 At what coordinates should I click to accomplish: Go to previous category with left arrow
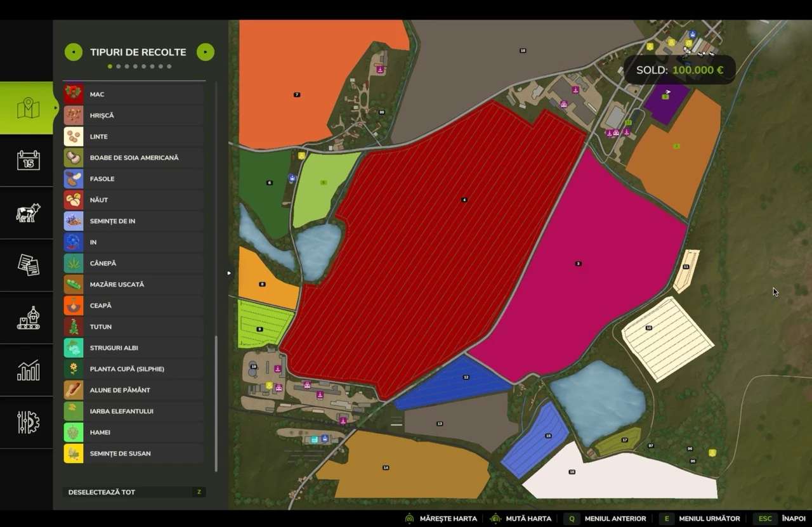(73, 52)
